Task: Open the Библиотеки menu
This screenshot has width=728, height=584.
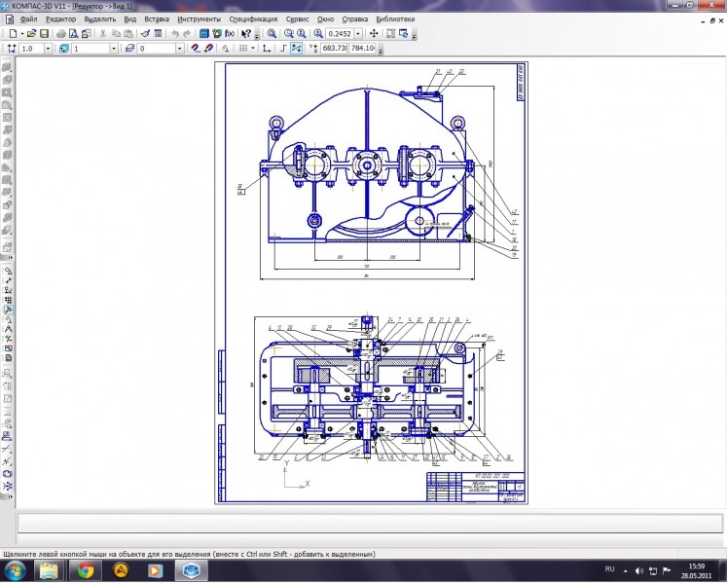Action: (395, 19)
